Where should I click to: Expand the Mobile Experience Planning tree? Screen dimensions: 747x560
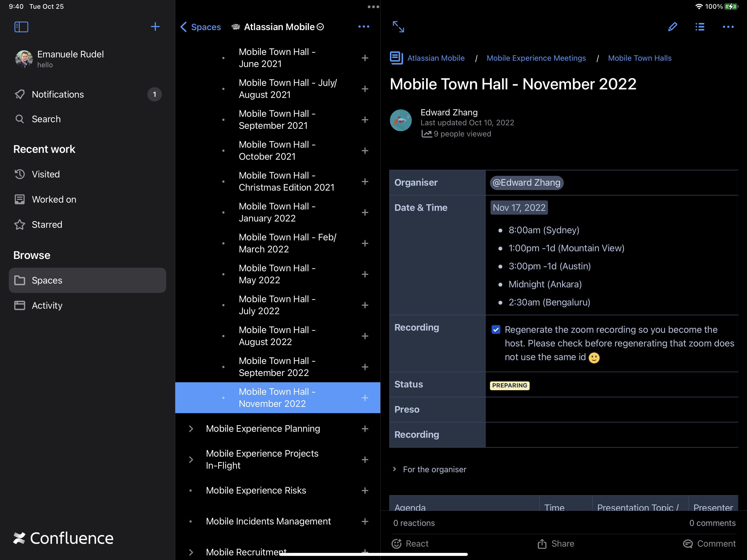[x=191, y=428]
